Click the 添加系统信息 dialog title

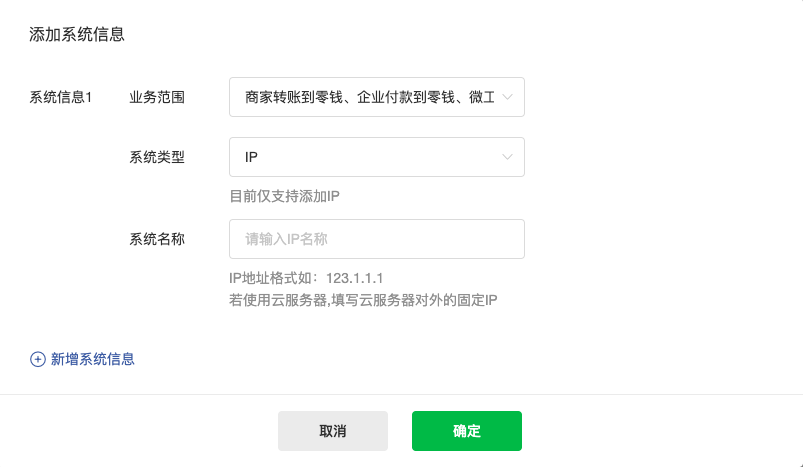pyautogui.click(x=77, y=34)
